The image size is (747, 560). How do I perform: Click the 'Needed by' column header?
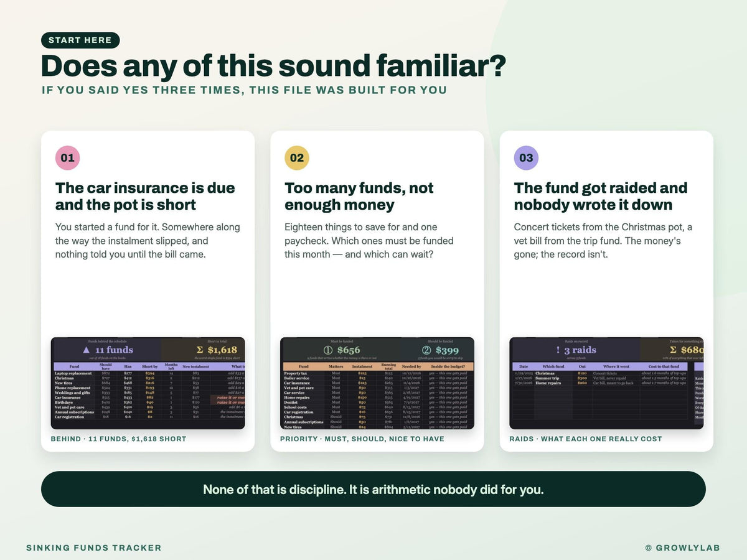(411, 366)
